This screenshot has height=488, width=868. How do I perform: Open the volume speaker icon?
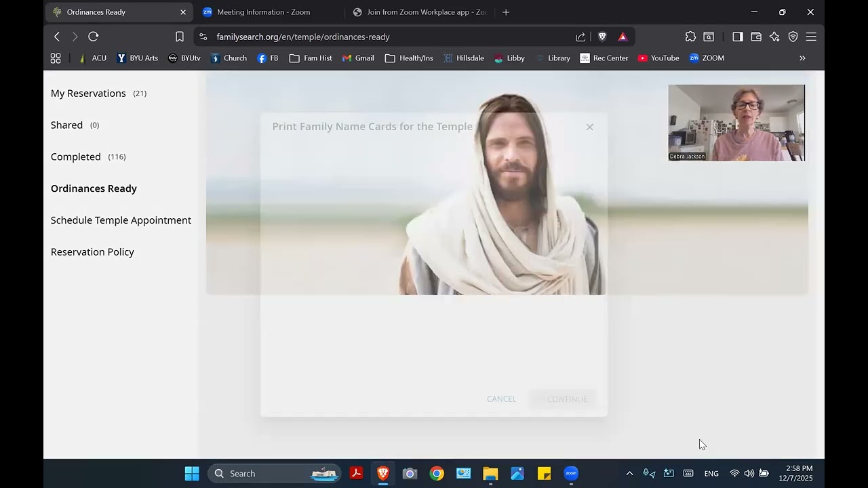749,474
